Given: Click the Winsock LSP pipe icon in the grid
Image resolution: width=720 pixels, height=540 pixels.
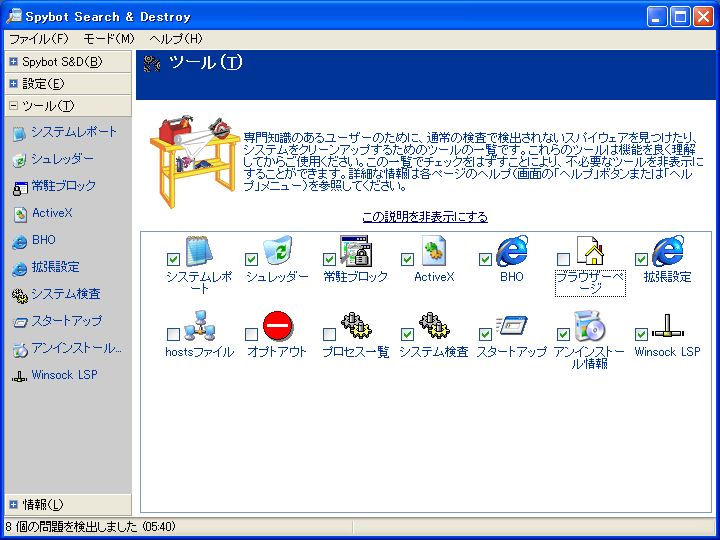Looking at the screenshot, I should 668,326.
